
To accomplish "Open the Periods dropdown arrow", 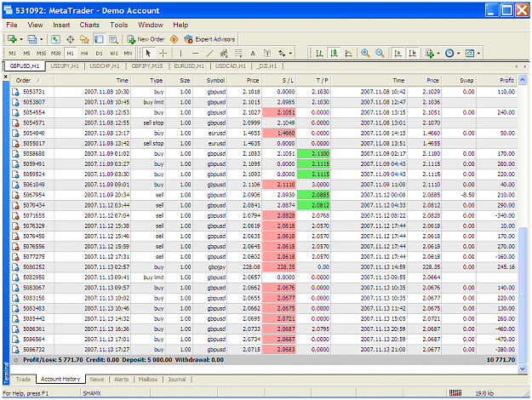I will tap(459, 54).
